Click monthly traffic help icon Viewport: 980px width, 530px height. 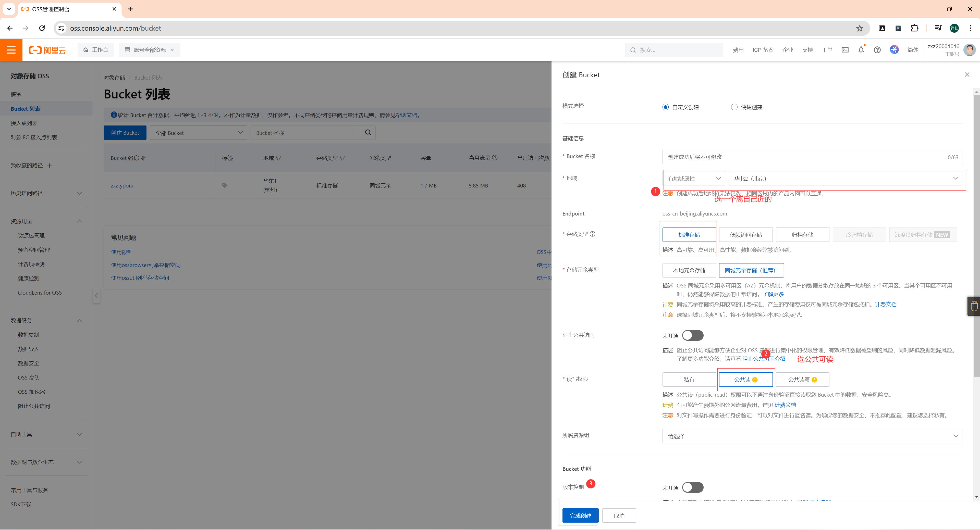(495, 158)
